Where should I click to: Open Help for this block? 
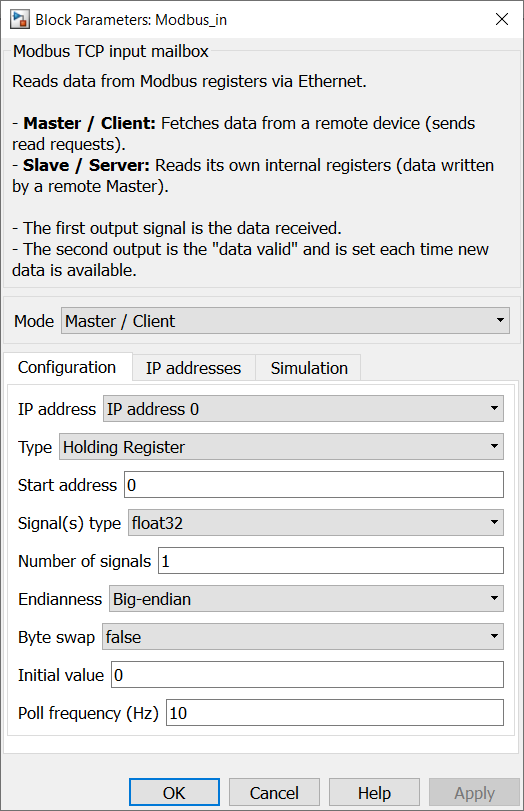pos(375,792)
